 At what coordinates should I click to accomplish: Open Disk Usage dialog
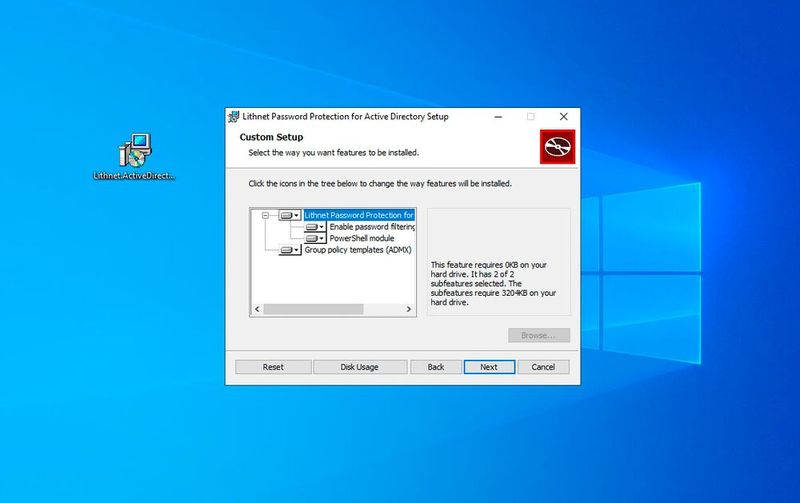[x=360, y=367]
